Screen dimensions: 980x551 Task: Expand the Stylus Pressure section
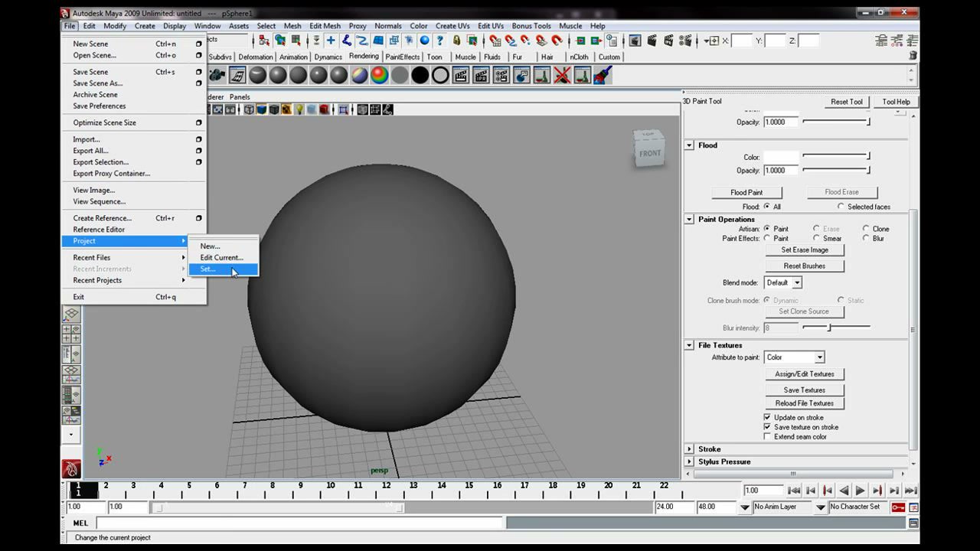pos(689,461)
